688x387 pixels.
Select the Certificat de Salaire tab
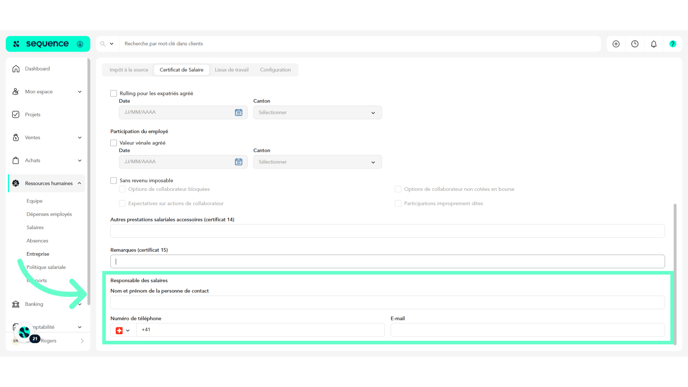coord(181,70)
